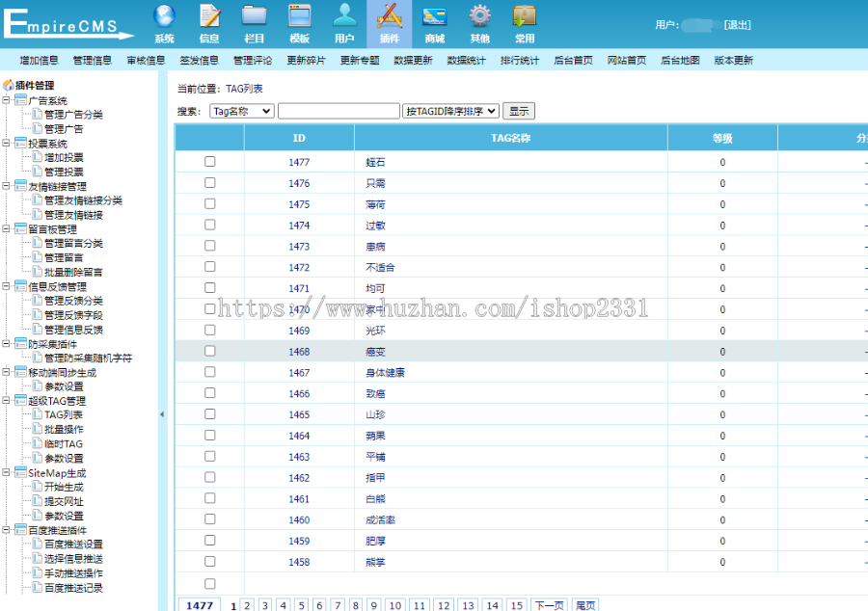Focus the TAG search text field
The image size is (868, 611).
tap(339, 111)
